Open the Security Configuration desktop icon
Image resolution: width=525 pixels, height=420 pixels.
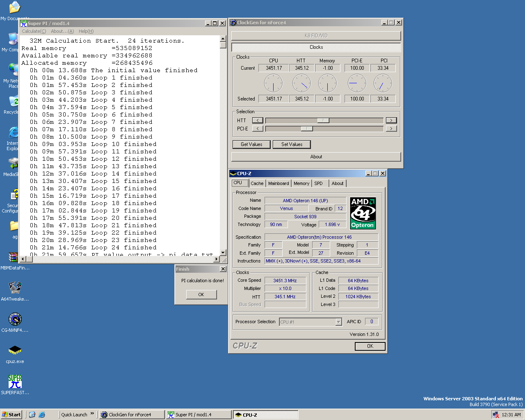click(14, 195)
